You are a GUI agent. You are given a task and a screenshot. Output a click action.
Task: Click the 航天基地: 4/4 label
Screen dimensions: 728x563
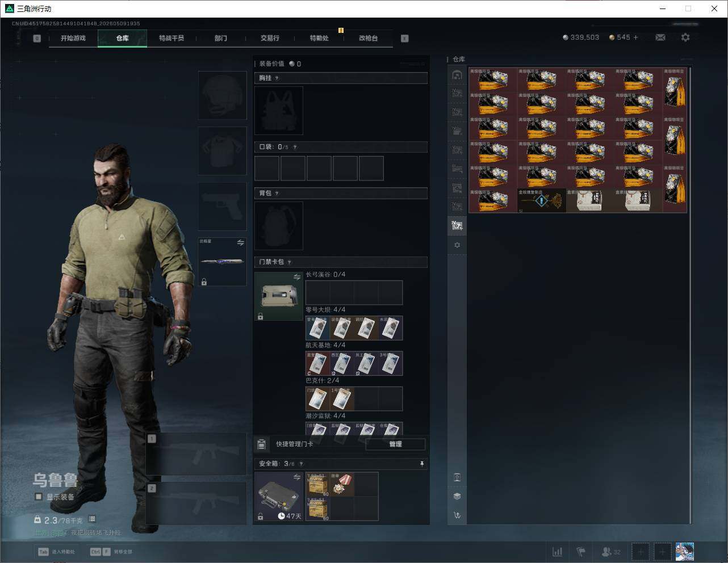[x=325, y=345]
